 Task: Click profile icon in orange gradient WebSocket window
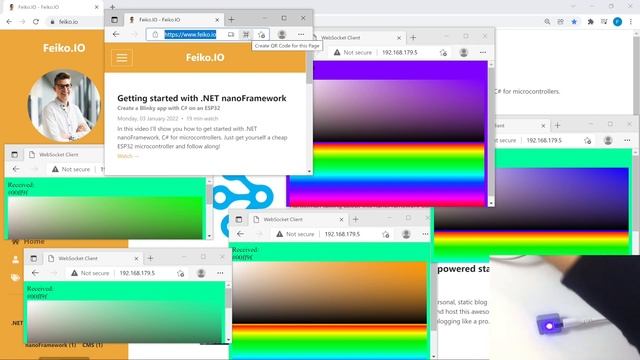click(x=406, y=234)
